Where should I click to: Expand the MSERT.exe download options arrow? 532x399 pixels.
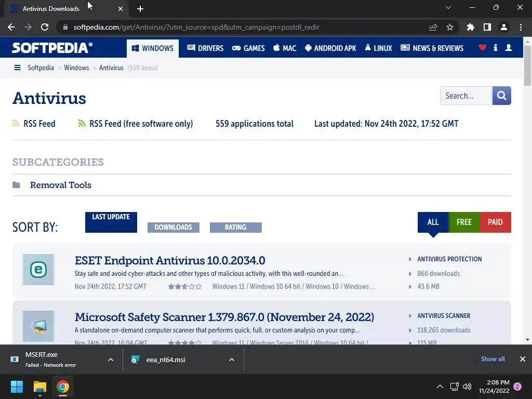[x=111, y=360]
